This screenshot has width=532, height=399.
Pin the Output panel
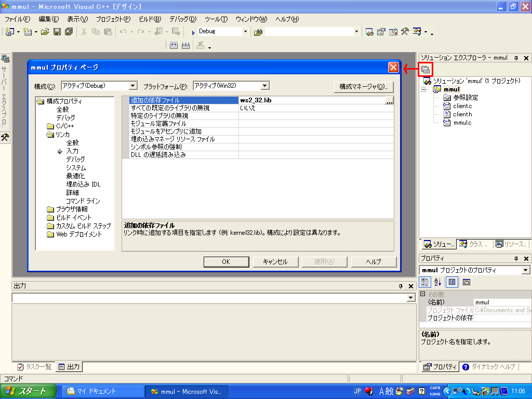(x=401, y=286)
